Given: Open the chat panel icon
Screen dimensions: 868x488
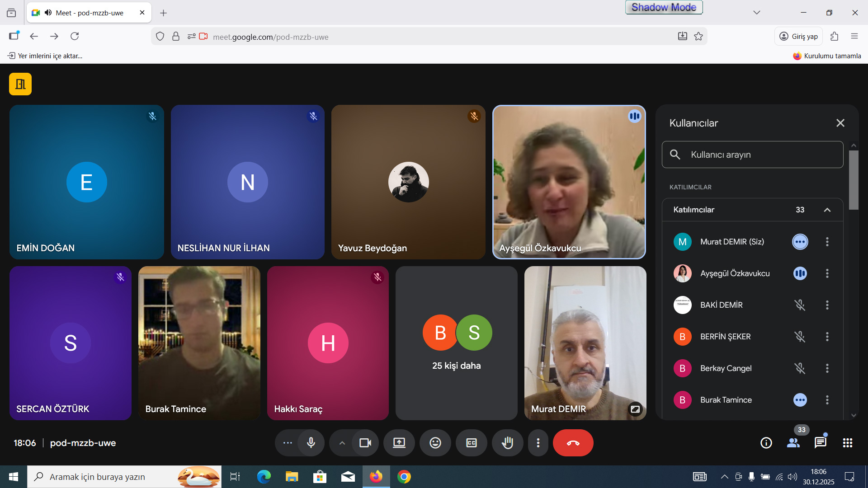Looking at the screenshot, I should [x=820, y=443].
